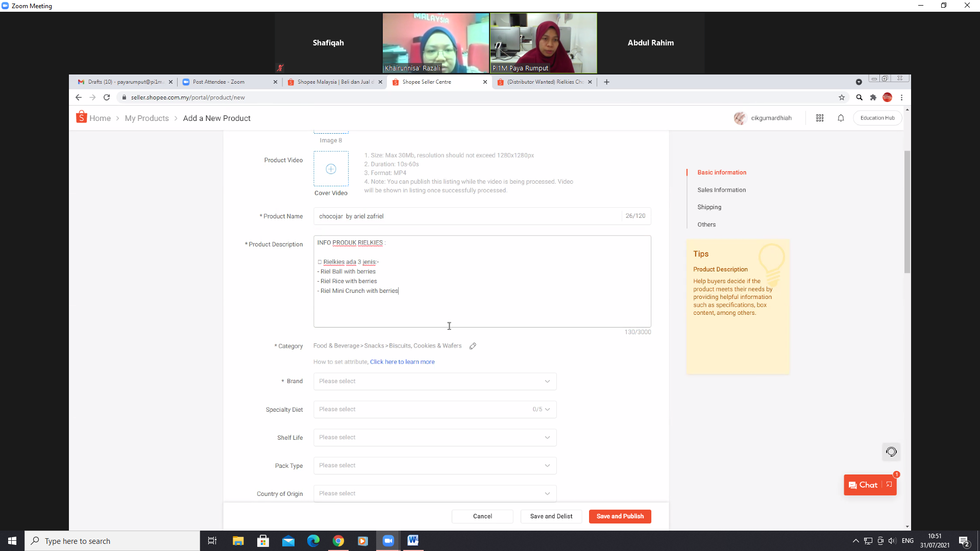The width and height of the screenshot is (980, 551).
Task: Open customer support headset icon
Action: point(891,452)
